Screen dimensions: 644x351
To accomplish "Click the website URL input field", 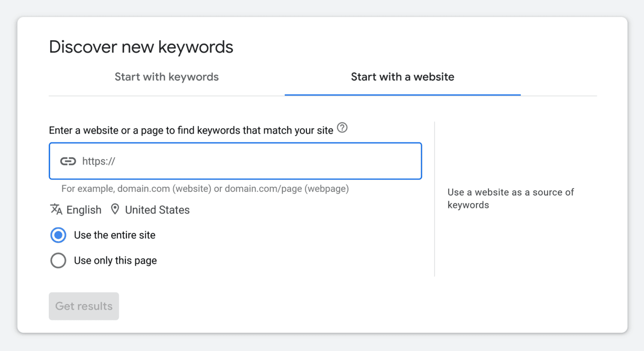I will 235,161.
